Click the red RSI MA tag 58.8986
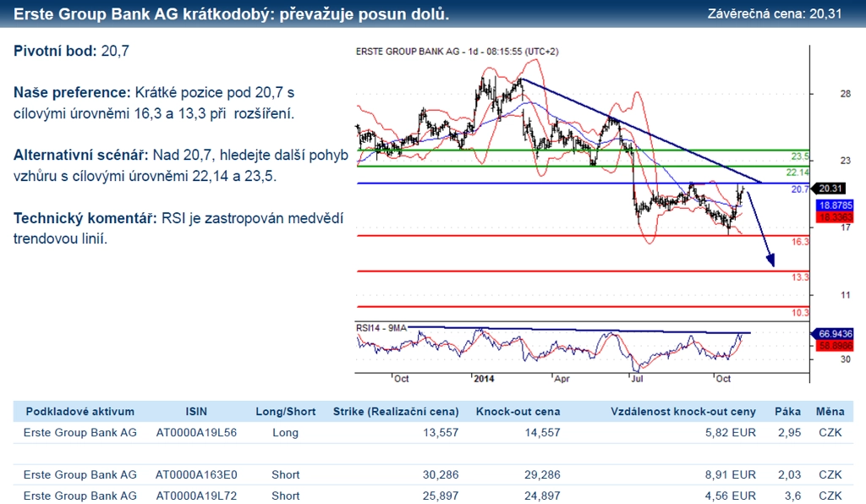The image size is (866, 504). pos(835,346)
